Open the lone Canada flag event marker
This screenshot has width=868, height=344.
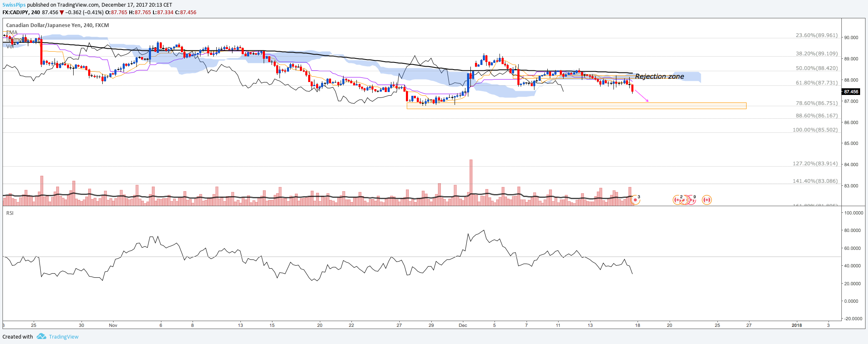(707, 200)
